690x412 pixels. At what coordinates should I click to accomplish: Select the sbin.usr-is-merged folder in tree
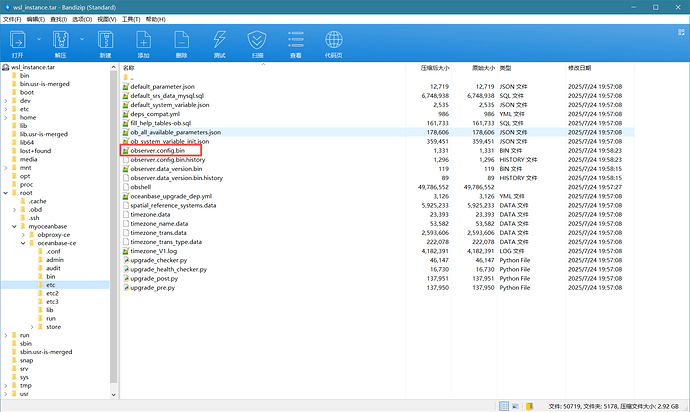[x=46, y=352]
